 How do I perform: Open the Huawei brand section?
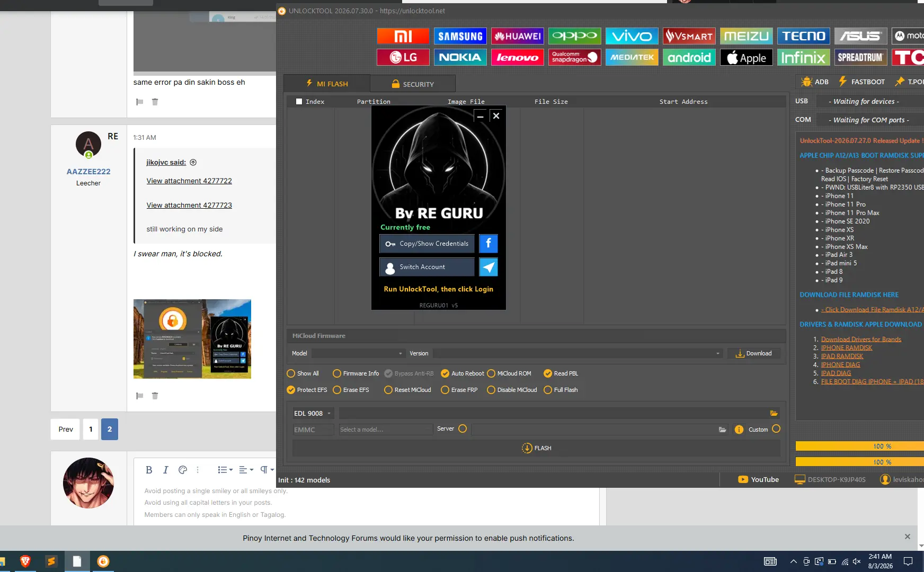(x=518, y=36)
